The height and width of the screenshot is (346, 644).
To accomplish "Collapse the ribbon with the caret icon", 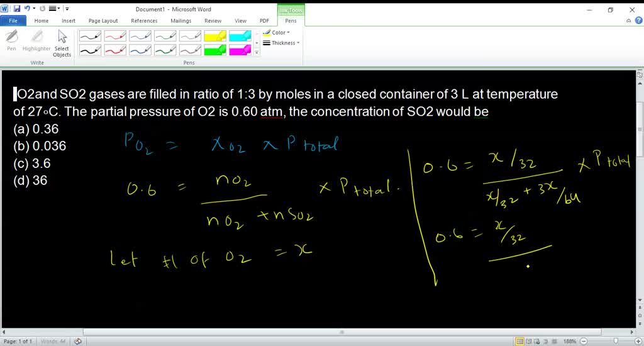I will 629,21.
